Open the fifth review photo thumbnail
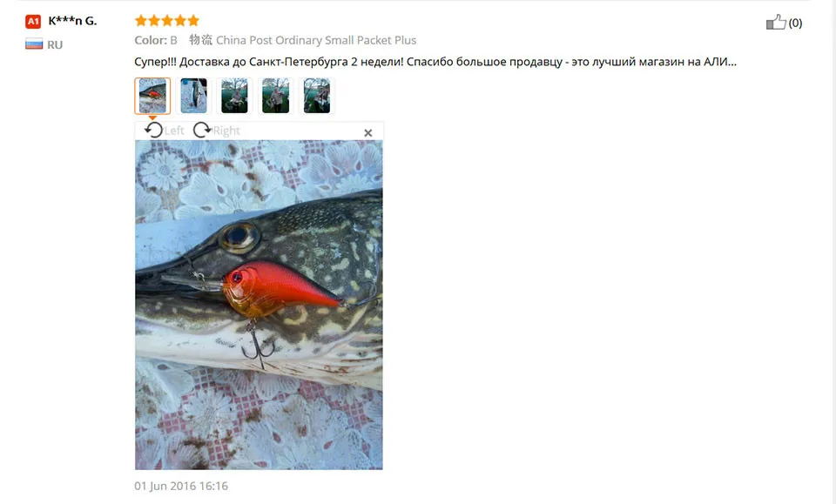The height and width of the screenshot is (504, 836). point(317,96)
